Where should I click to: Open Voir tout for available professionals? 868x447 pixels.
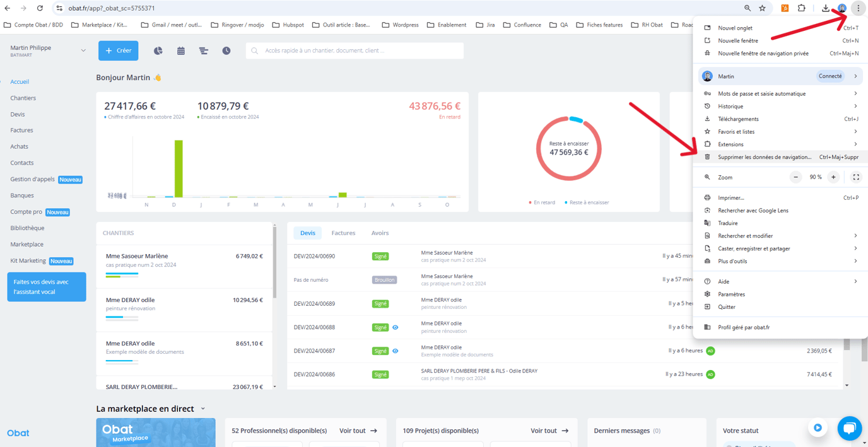click(358, 431)
